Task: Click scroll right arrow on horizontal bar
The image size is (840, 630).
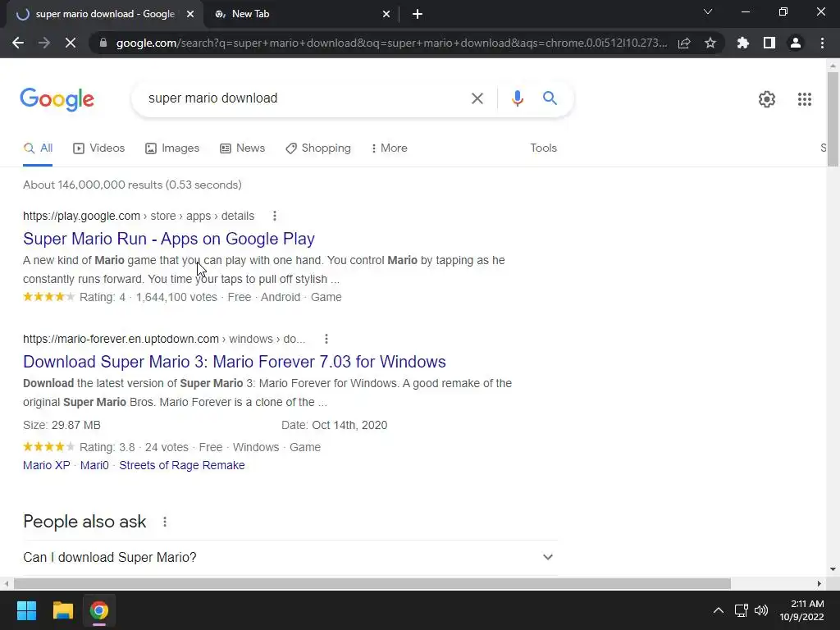Action: (x=819, y=583)
